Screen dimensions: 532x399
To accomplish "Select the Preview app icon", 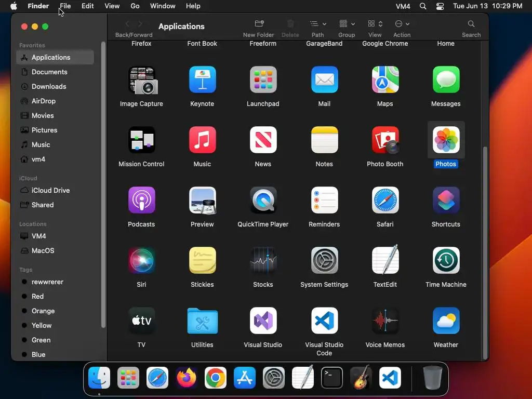I will click(203, 200).
